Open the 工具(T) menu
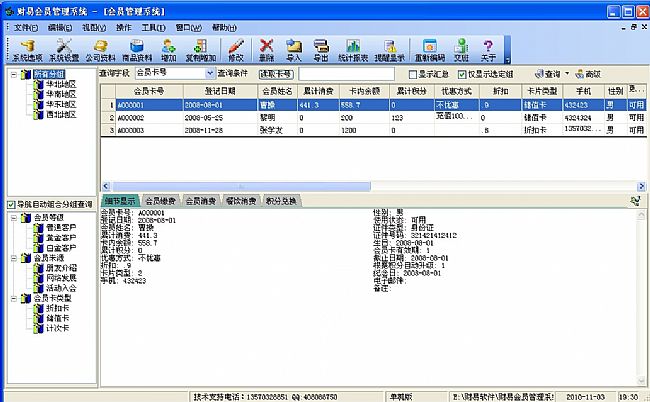 click(x=154, y=28)
